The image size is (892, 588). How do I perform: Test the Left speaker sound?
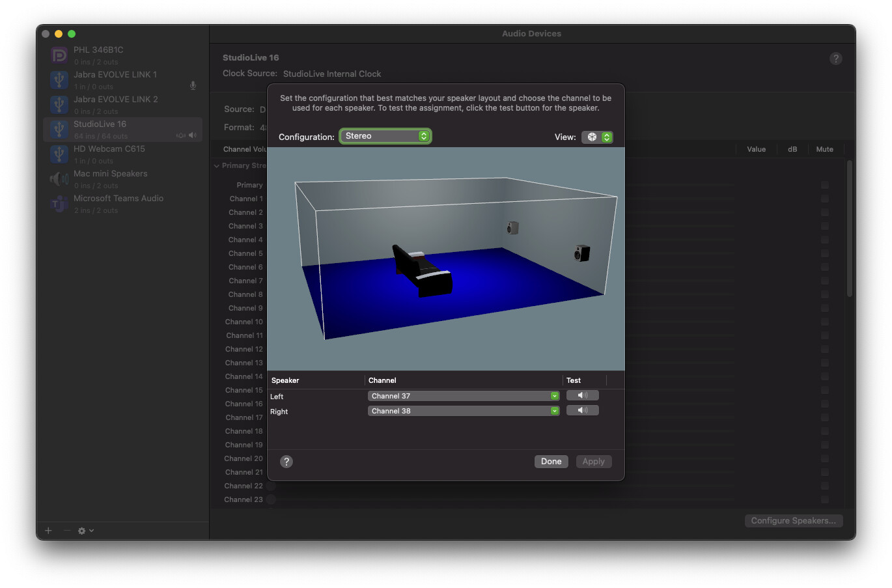[582, 395]
